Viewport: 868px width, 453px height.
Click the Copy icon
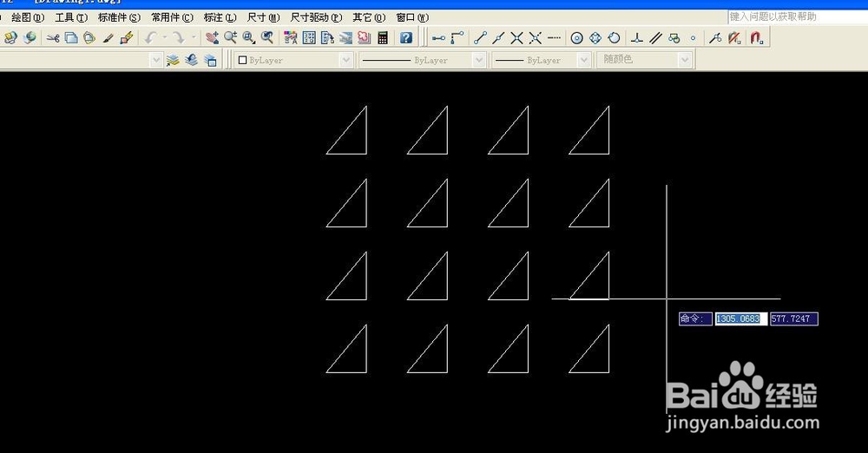pos(71,37)
